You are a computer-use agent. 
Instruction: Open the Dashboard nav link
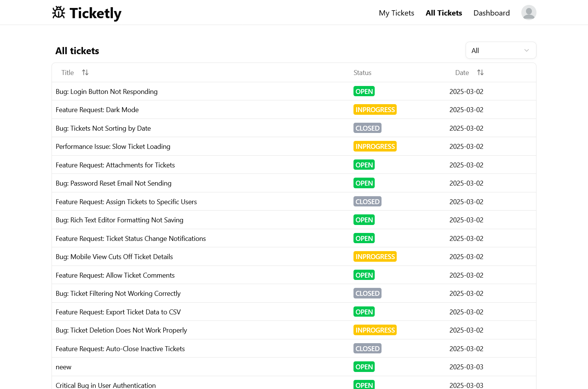point(491,13)
